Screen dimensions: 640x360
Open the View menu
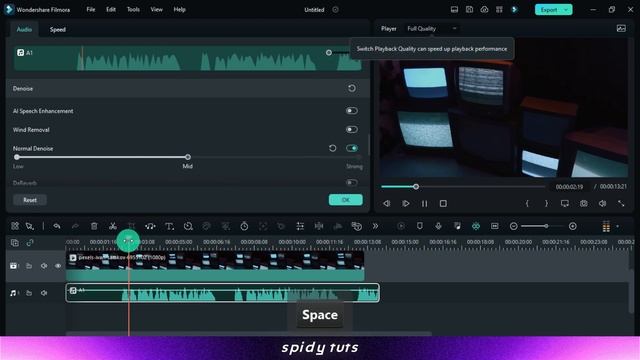tap(156, 9)
